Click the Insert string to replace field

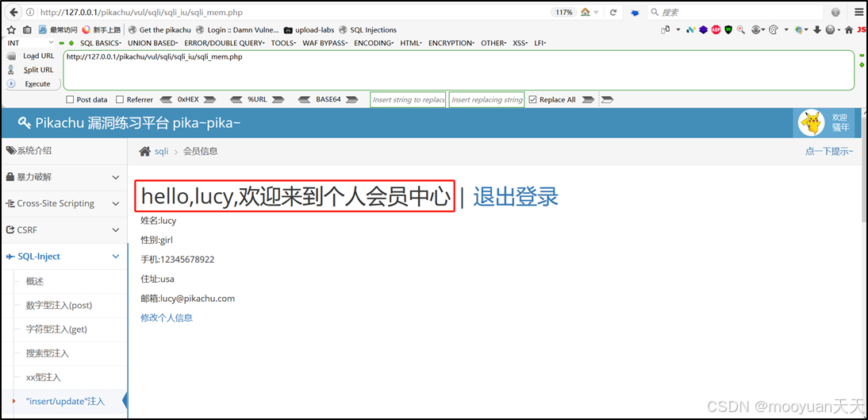(x=408, y=100)
